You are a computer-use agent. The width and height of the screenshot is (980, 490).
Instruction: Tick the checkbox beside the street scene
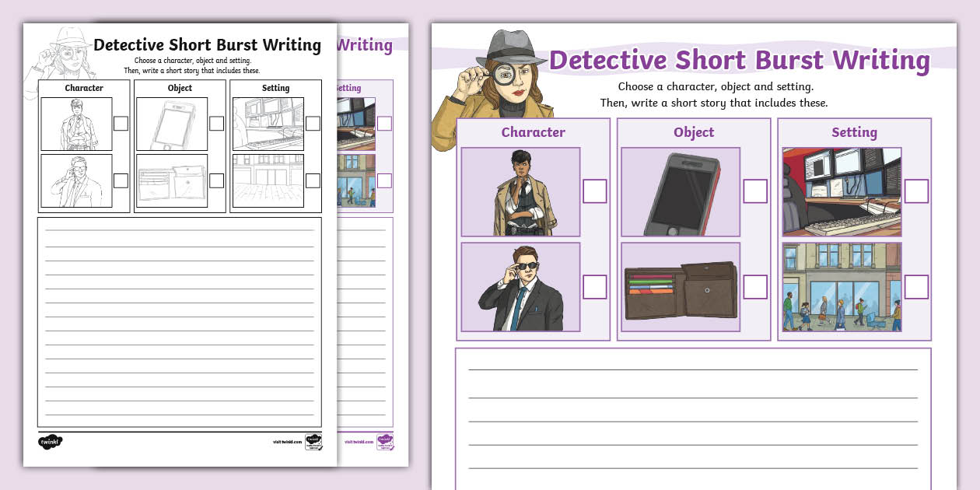tap(915, 285)
